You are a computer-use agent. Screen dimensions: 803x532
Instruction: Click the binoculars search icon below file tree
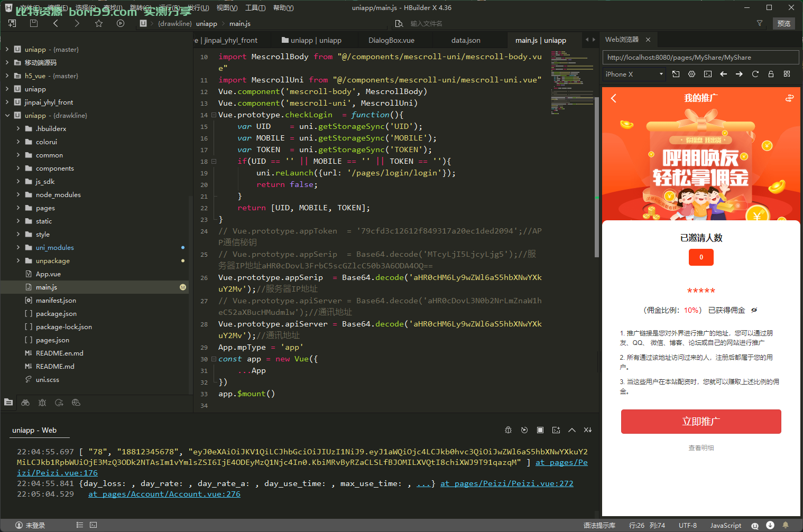[25, 403]
